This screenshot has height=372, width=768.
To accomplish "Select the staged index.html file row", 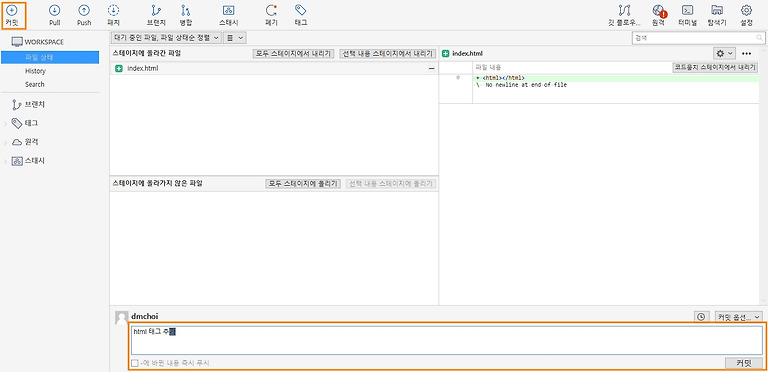I will point(274,69).
